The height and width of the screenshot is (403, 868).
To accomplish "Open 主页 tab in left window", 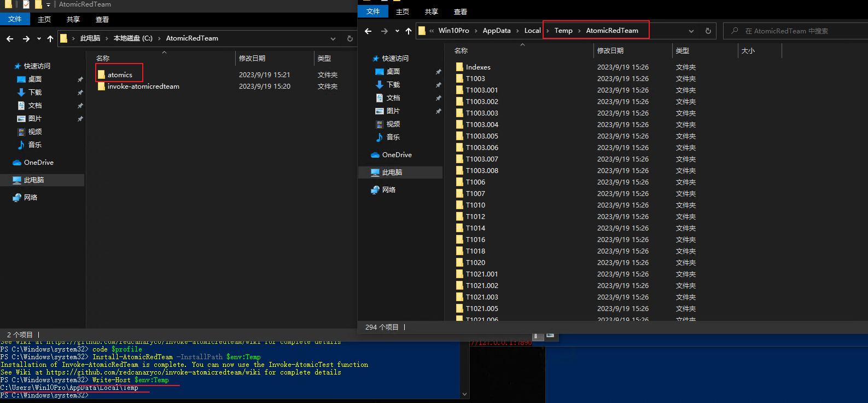I will point(44,19).
